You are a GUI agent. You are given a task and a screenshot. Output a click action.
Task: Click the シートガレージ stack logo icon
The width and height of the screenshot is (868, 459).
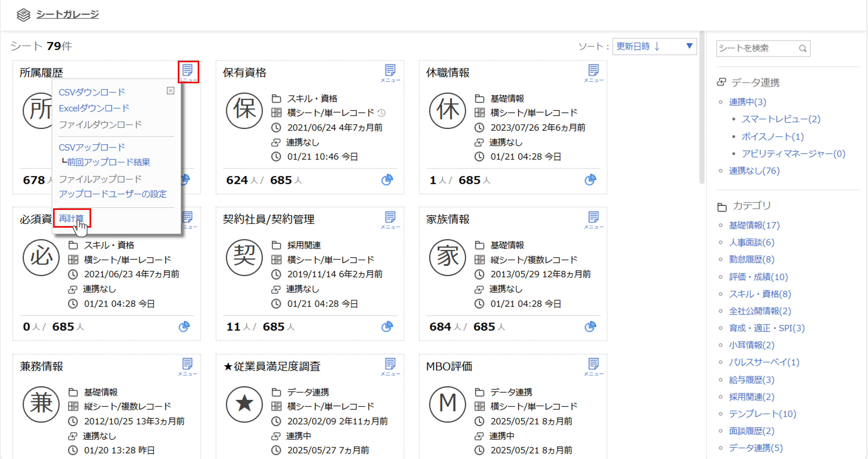(x=23, y=14)
